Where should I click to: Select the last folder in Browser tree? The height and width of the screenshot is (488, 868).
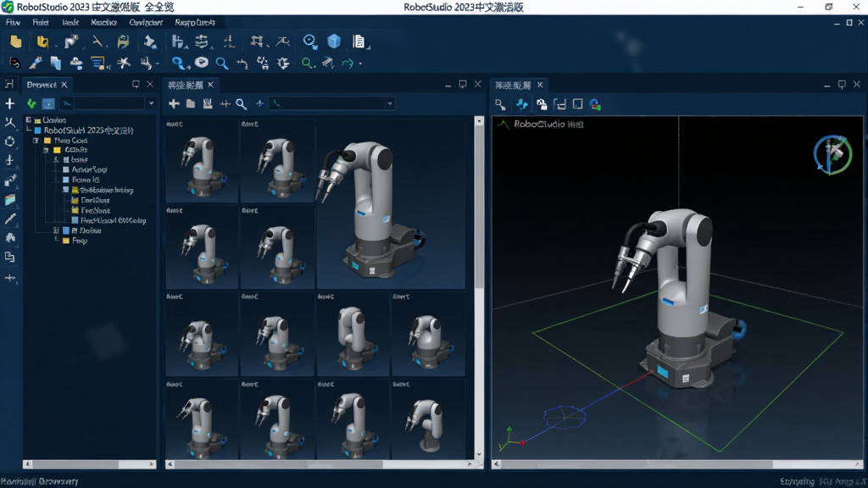point(75,241)
